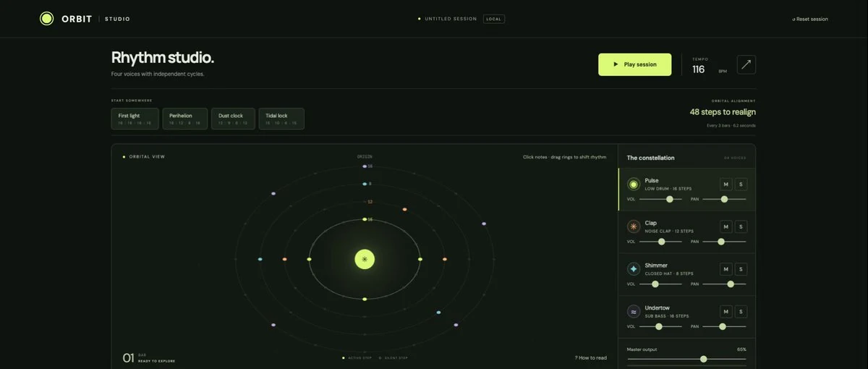Click the Untitled Session title
The height and width of the screenshot is (369, 868).
tap(451, 19)
